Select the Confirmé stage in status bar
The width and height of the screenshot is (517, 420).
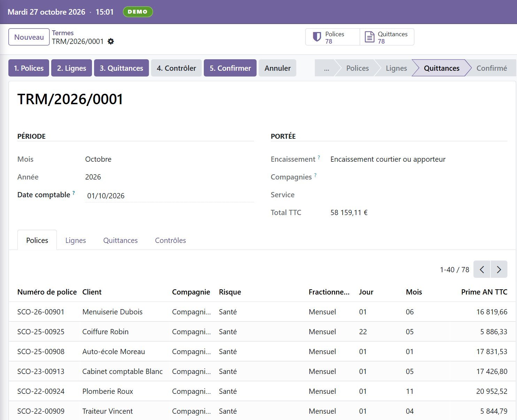[492, 68]
